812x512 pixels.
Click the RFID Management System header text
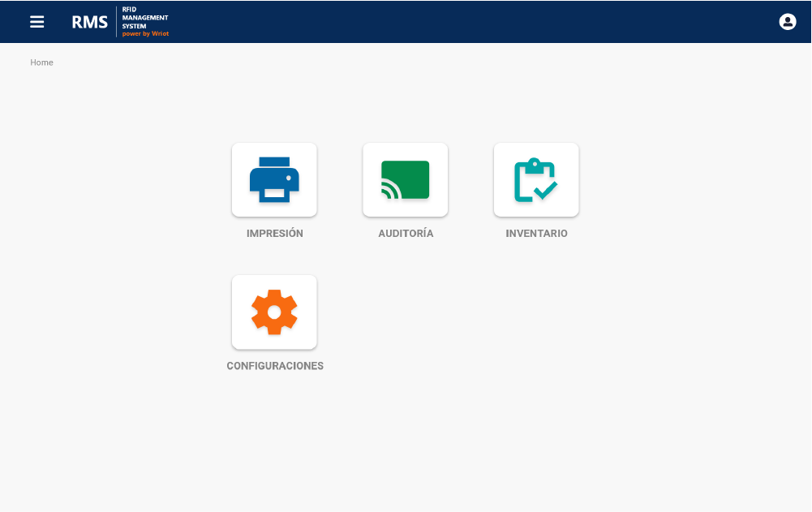[145, 19]
